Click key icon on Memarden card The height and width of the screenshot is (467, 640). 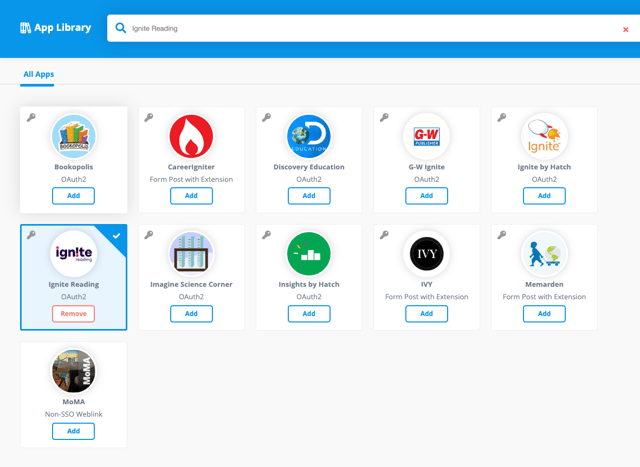click(502, 235)
